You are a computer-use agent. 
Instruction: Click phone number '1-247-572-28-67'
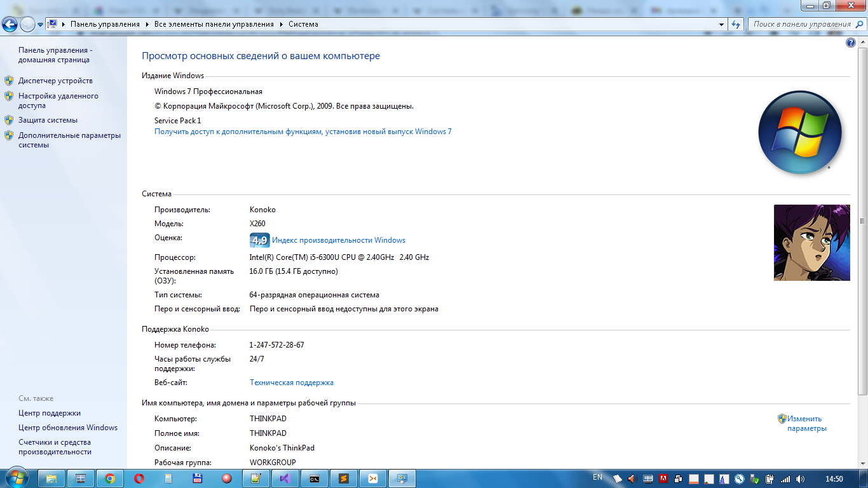pos(277,345)
